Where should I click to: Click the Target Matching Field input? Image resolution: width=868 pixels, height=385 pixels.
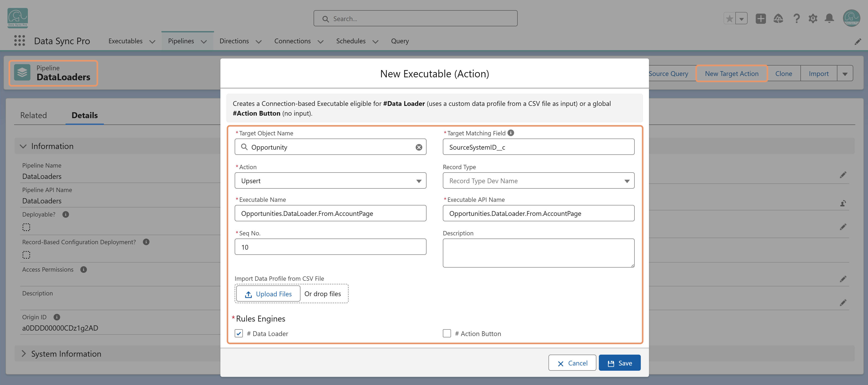[x=539, y=147]
